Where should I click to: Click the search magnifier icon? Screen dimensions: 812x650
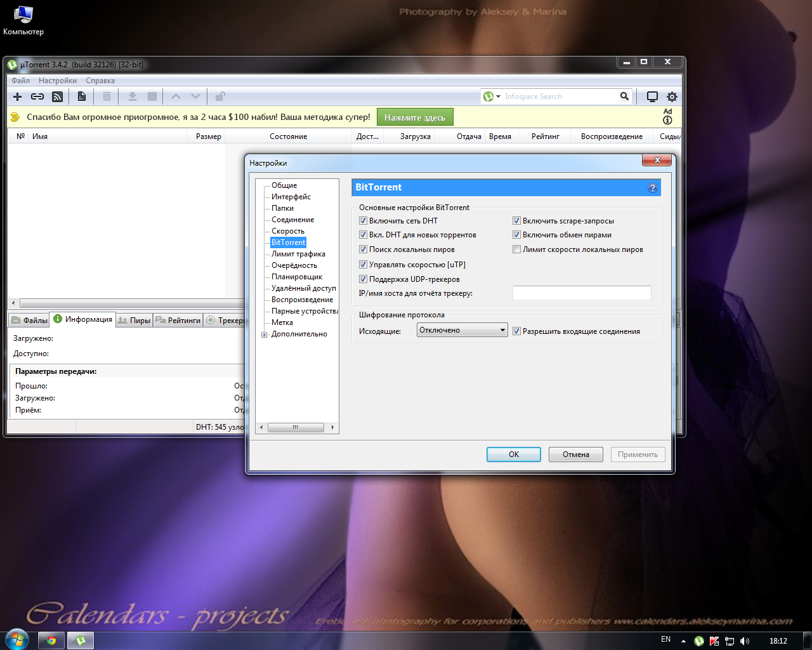click(x=624, y=96)
